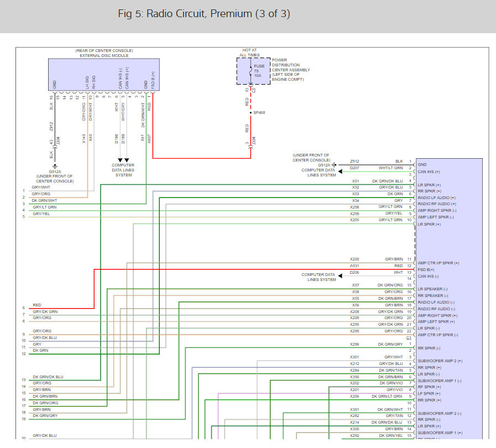Select the 'DK GRN/YEL' wire color label
Screen dimensions: 496x448
391,436
